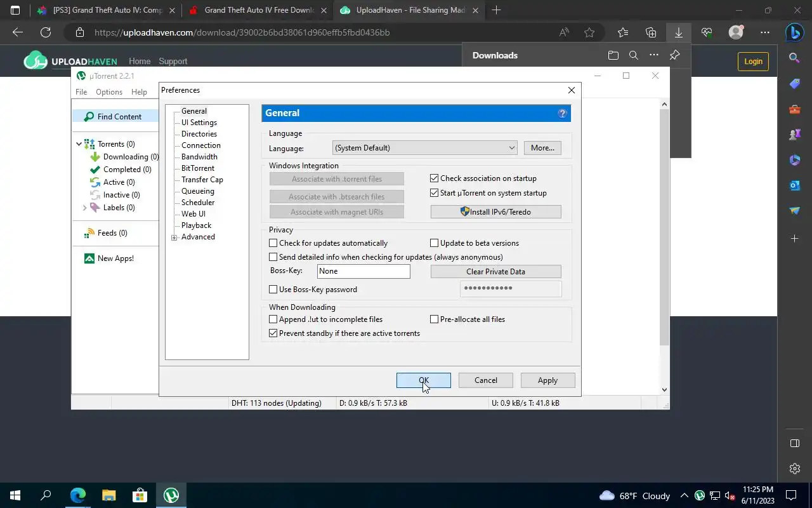
Task: Click the UploadHaven Login button
Action: click(x=753, y=62)
